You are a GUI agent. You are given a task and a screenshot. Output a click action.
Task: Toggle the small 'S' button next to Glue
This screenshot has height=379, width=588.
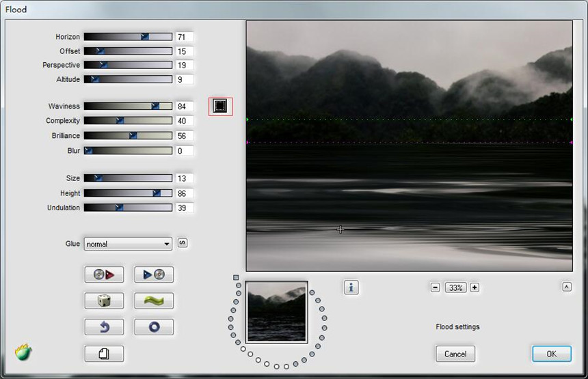point(183,243)
